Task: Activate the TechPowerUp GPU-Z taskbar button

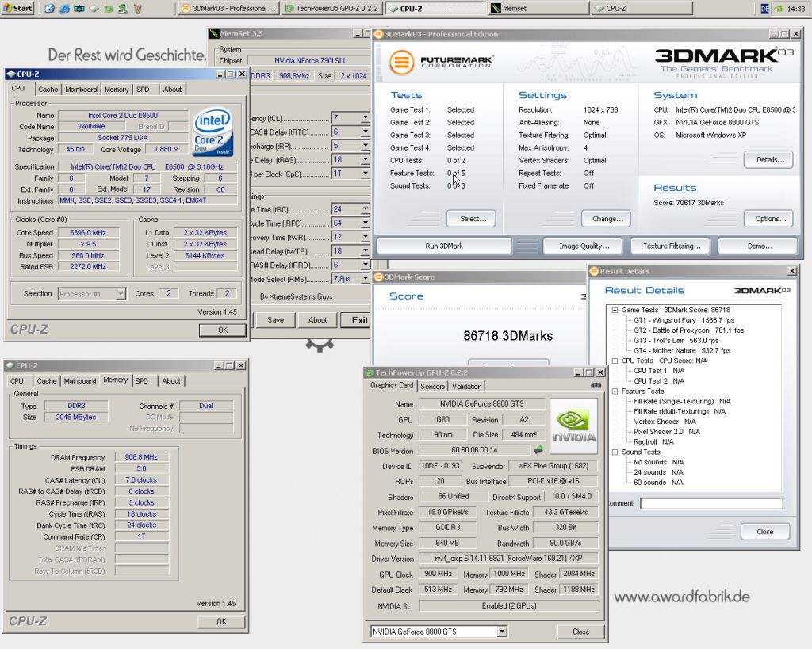Action: [x=331, y=8]
